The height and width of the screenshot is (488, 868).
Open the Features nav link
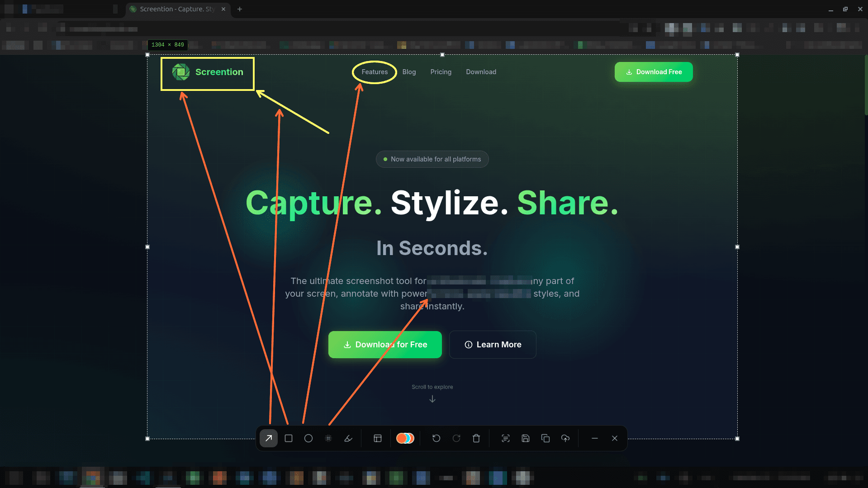click(x=375, y=72)
